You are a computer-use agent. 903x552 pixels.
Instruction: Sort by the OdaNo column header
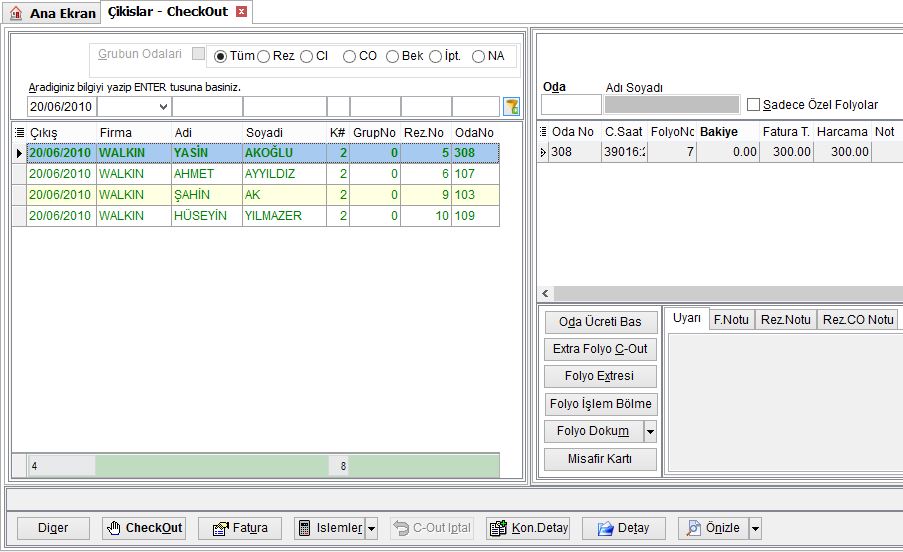[475, 132]
